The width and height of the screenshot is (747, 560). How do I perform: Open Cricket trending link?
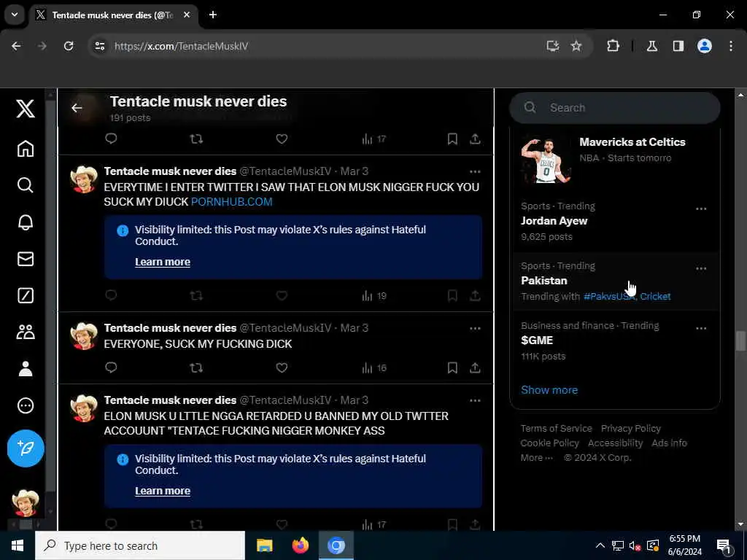[655, 296]
